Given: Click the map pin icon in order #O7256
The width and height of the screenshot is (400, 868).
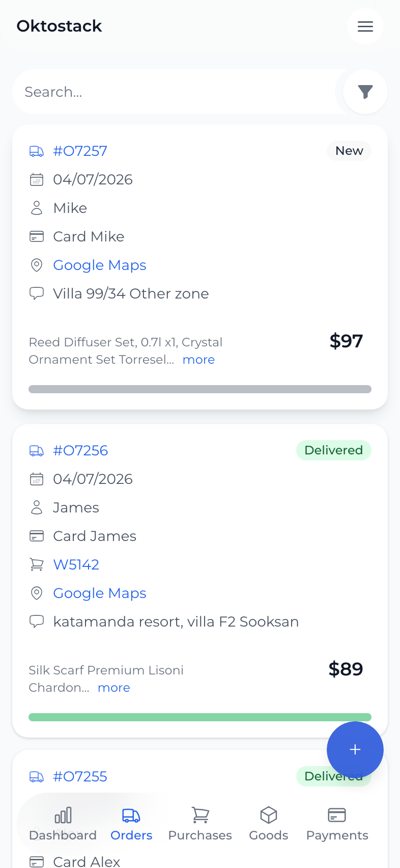Looking at the screenshot, I should pyautogui.click(x=37, y=593).
